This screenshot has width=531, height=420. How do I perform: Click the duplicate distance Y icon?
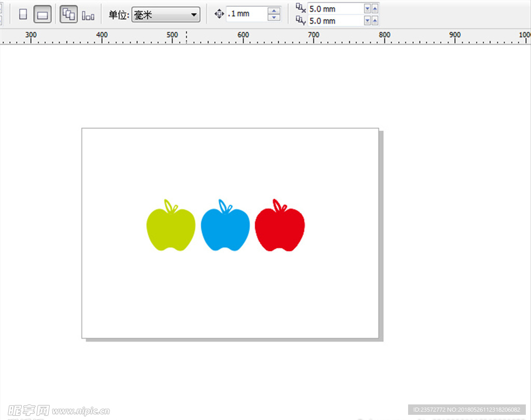pos(301,21)
